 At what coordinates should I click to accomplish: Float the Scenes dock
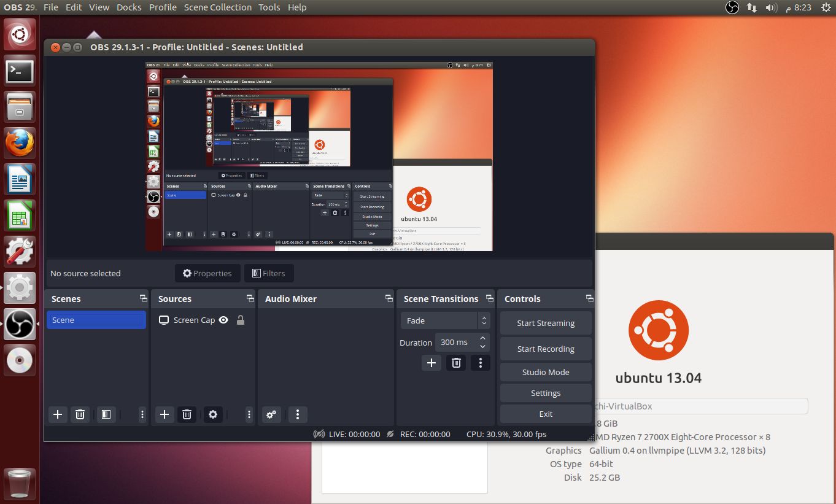click(143, 298)
